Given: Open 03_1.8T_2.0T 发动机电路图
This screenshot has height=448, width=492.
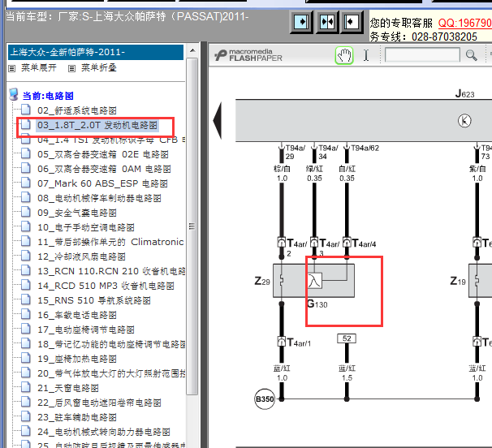Looking at the screenshot, I should [x=97, y=125].
